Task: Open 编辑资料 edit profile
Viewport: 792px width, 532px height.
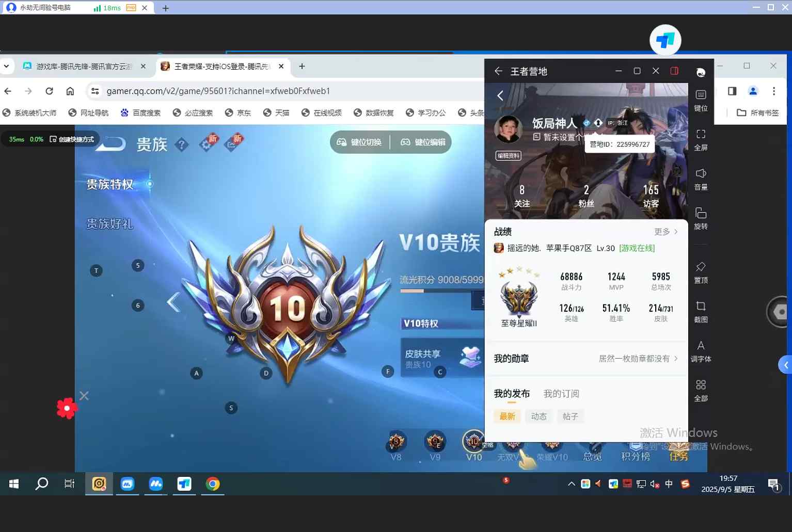Action: click(x=508, y=156)
